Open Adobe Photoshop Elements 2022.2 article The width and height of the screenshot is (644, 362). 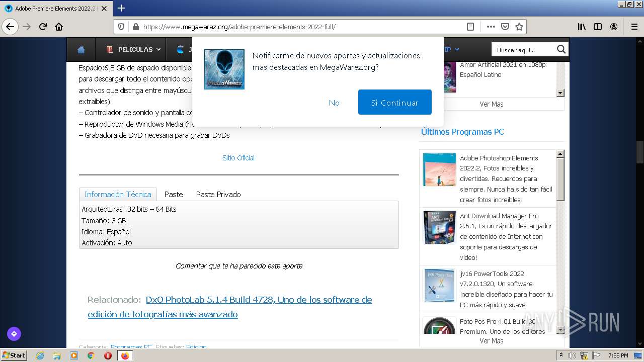pos(506,178)
